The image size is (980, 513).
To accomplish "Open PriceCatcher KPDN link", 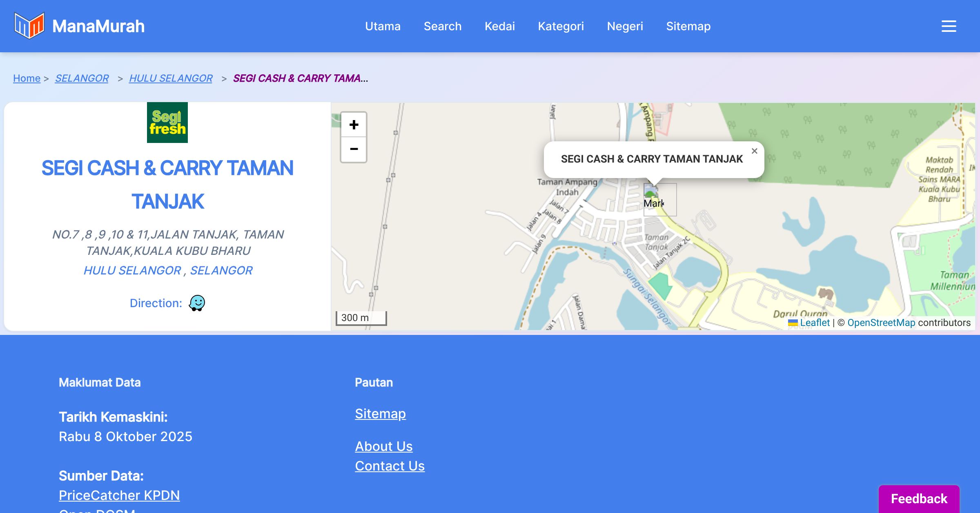I will click(x=119, y=495).
